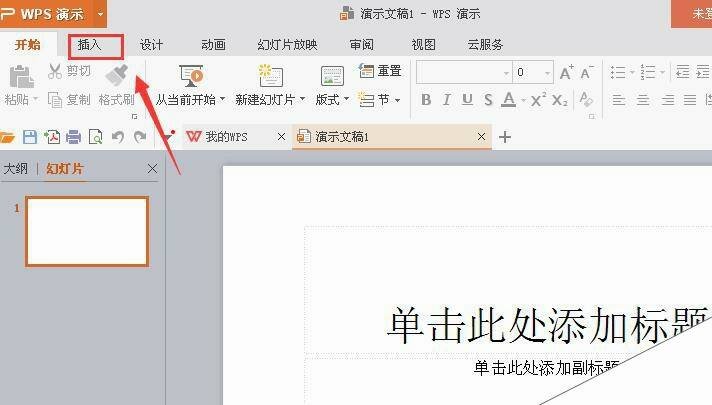Save document with floppy disk icon
Image resolution: width=712 pixels, height=405 pixels.
30,137
